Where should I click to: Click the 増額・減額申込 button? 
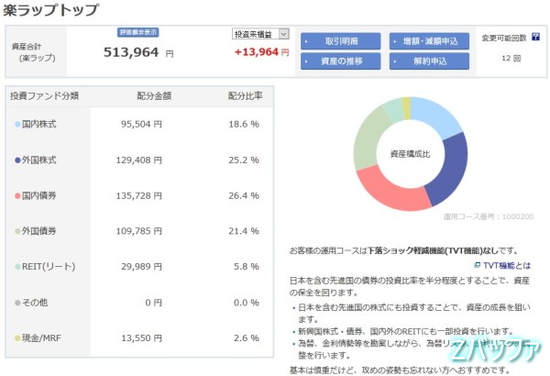click(x=429, y=41)
